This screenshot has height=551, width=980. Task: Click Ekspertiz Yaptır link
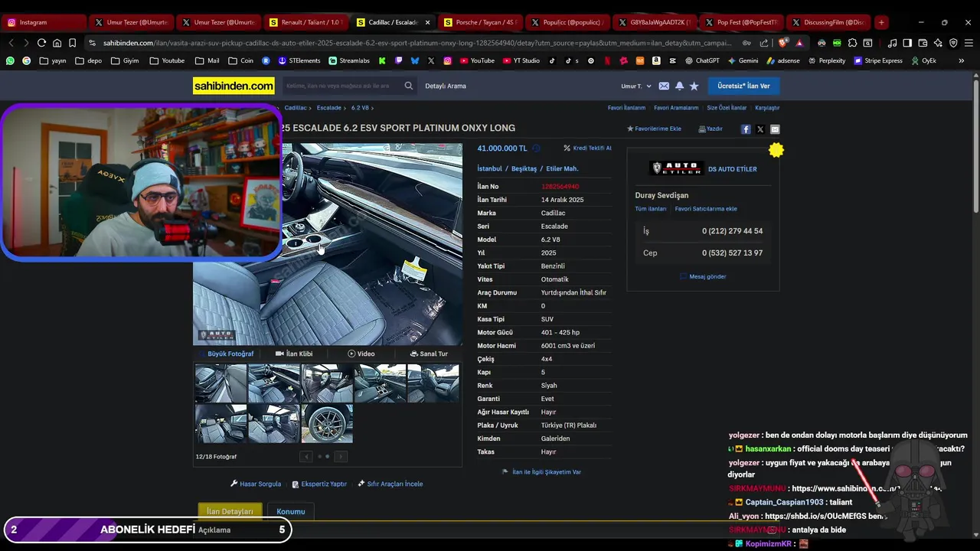(319, 484)
